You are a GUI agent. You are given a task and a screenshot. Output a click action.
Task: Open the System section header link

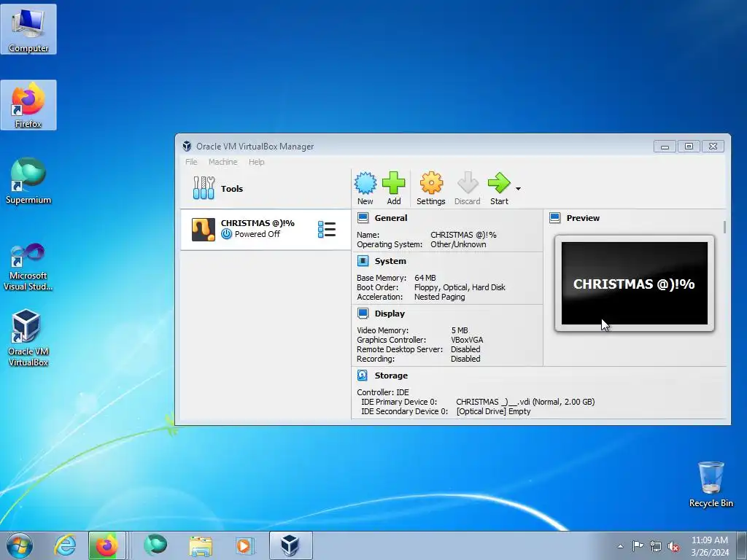tap(390, 261)
